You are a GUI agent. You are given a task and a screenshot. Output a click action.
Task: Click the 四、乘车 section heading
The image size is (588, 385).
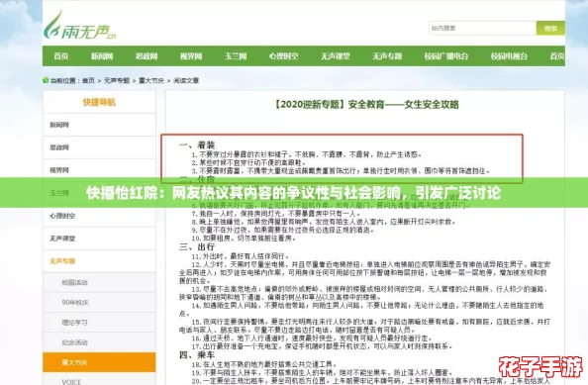point(197,354)
